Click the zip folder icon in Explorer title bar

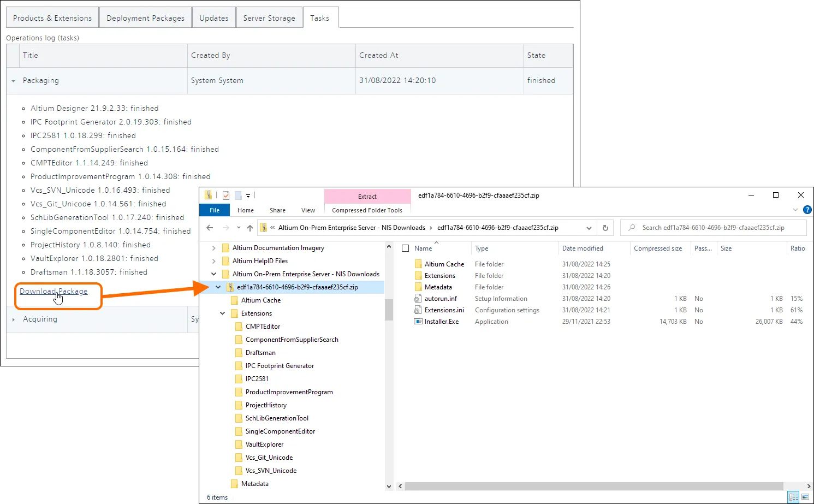pyautogui.click(x=209, y=195)
